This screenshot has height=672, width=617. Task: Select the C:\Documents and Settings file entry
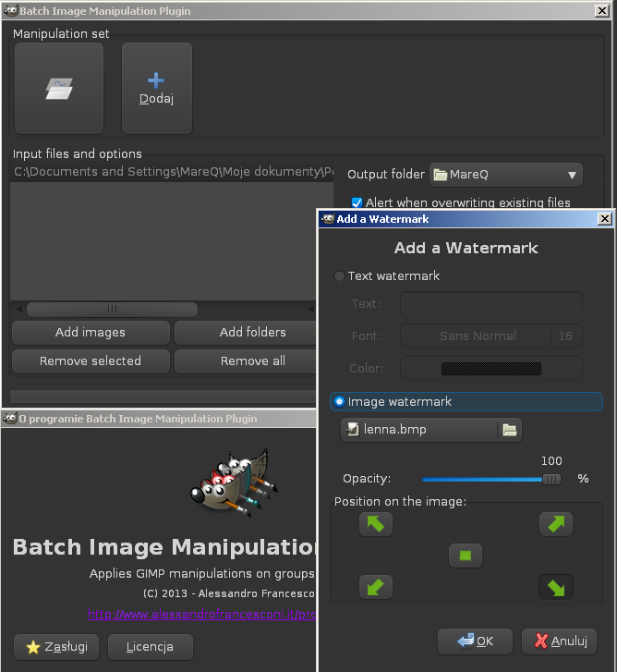(172, 172)
